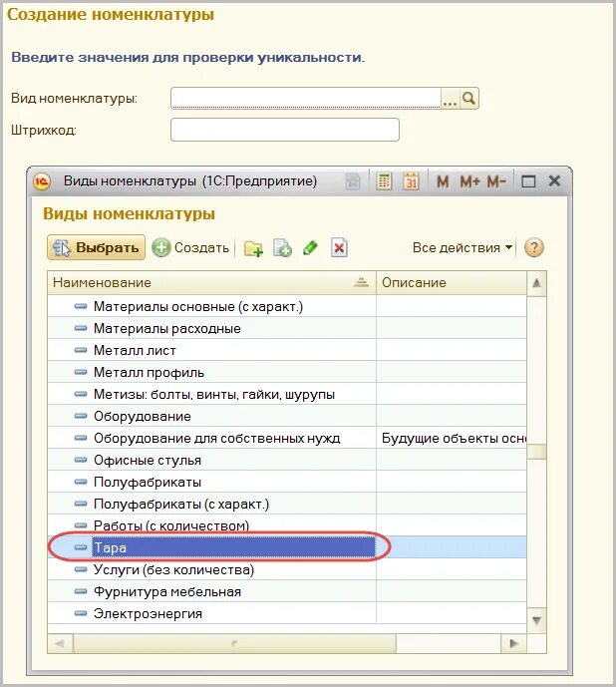Click the M+ memory add button
This screenshot has height=687, width=616.
(x=470, y=180)
